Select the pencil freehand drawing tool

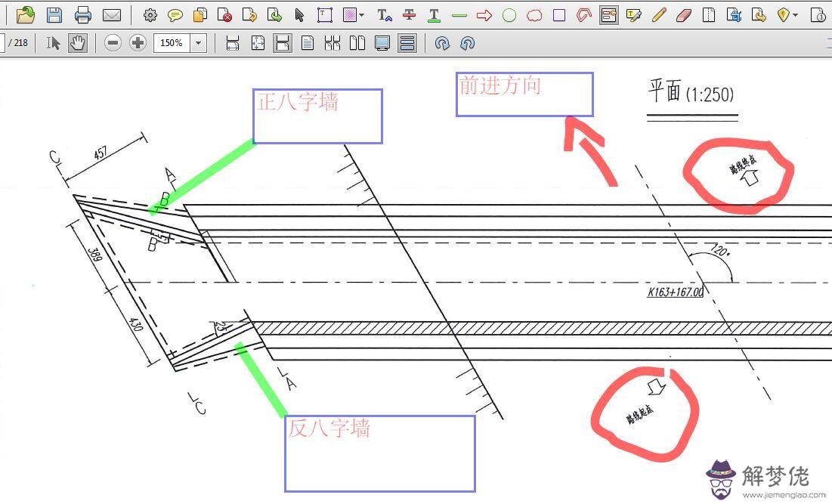pos(659,14)
